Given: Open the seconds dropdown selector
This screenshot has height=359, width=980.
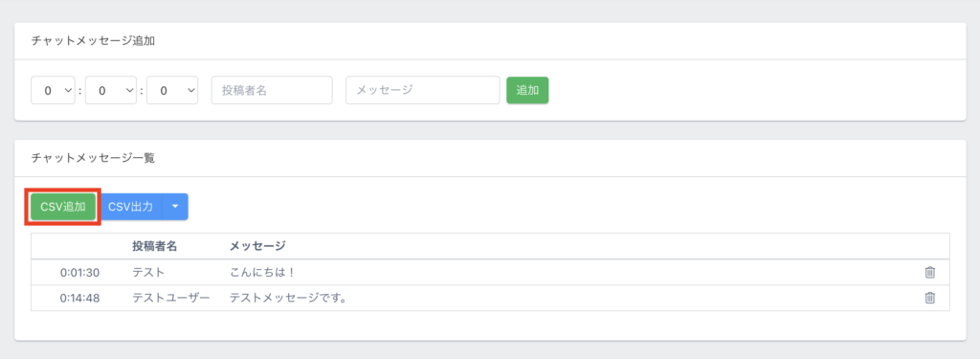Looking at the screenshot, I should tap(172, 90).
